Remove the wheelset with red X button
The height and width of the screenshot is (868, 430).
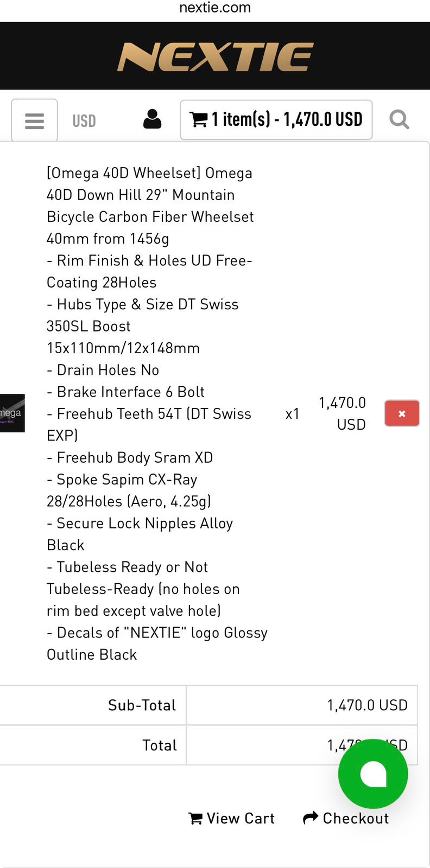(402, 413)
